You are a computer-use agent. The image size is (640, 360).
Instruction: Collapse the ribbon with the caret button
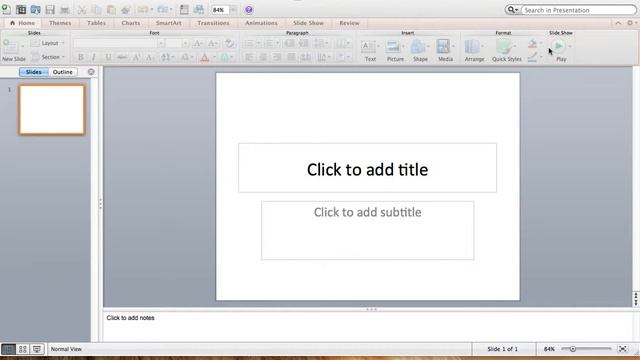coord(618,23)
